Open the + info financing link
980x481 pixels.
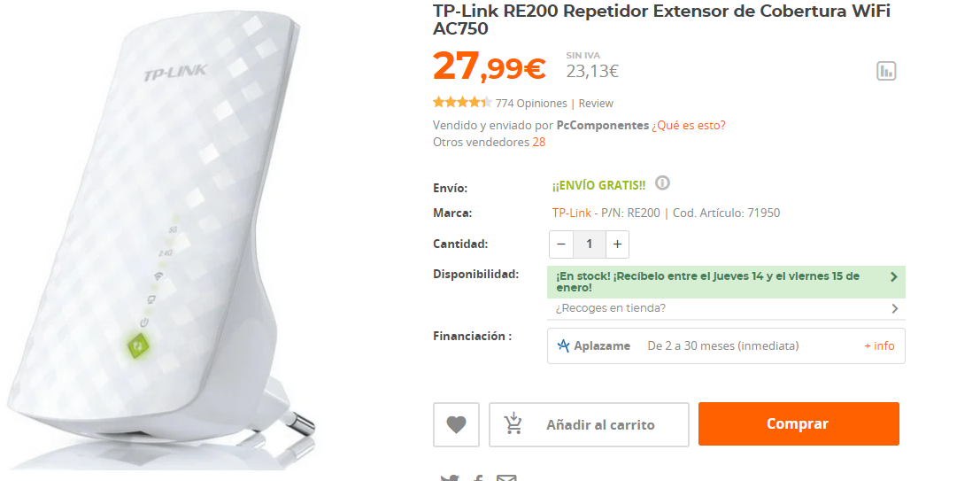coord(879,345)
